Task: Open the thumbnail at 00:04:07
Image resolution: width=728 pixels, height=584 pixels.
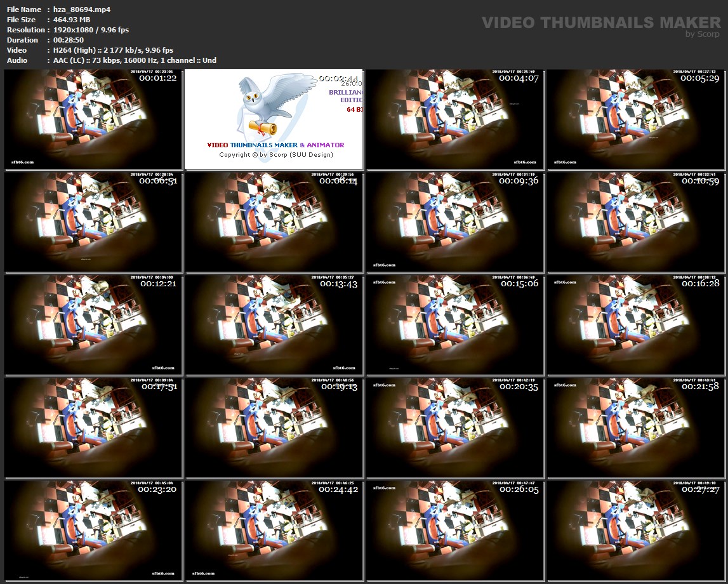Action: 455,119
